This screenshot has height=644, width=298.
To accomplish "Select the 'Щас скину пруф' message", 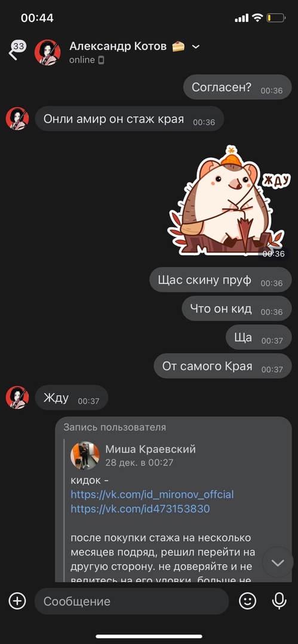I will [220, 280].
